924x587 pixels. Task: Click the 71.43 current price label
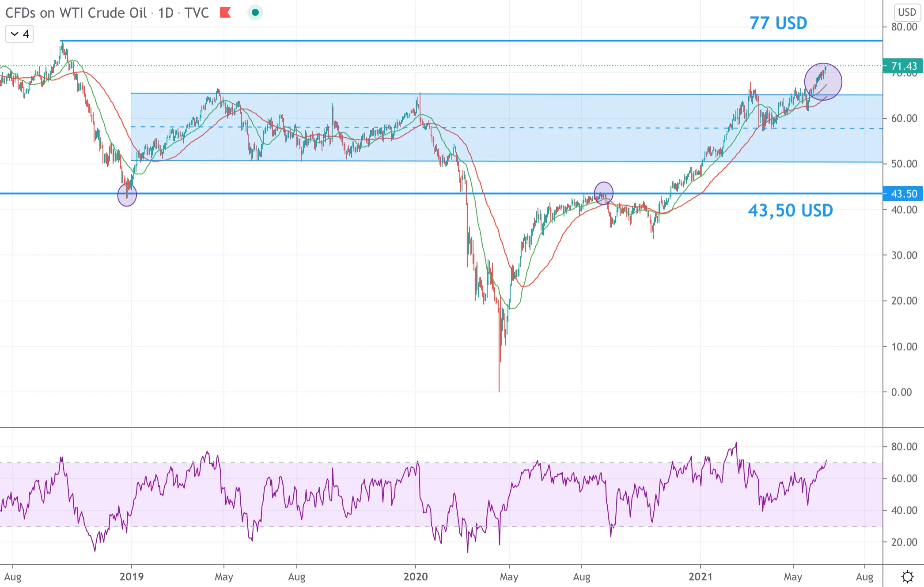click(x=903, y=66)
